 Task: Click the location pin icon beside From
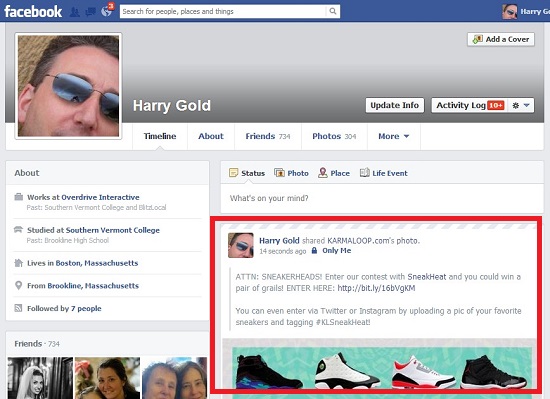[x=18, y=285]
